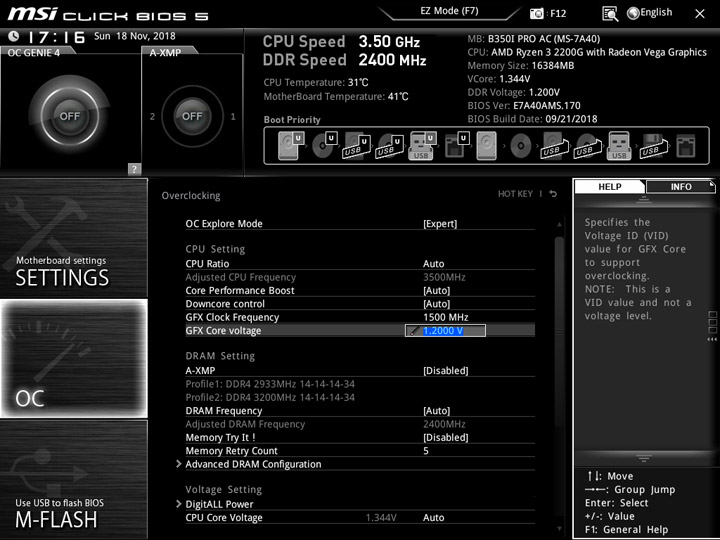Select A-XMP profile 1

233,117
